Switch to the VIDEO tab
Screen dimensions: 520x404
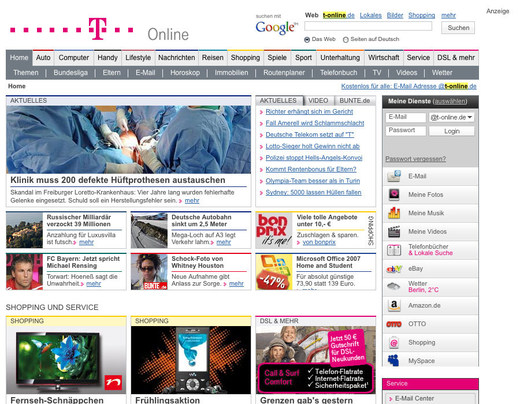click(318, 101)
